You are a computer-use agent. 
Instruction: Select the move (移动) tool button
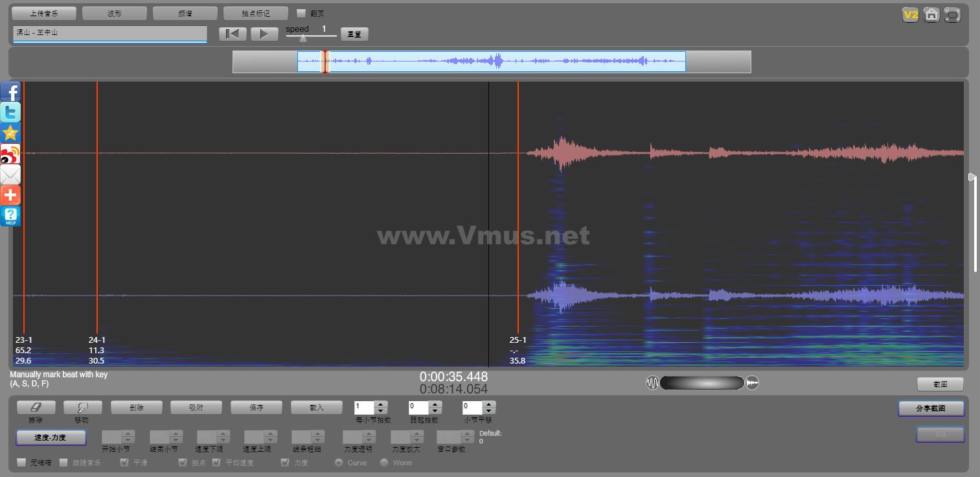[83, 407]
